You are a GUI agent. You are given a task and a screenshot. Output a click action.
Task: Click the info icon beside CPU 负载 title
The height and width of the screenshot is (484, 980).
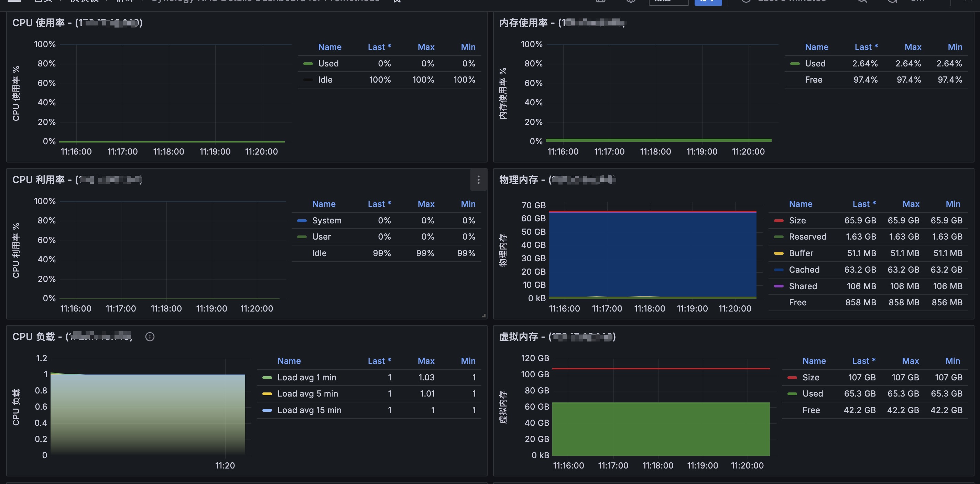(x=150, y=337)
